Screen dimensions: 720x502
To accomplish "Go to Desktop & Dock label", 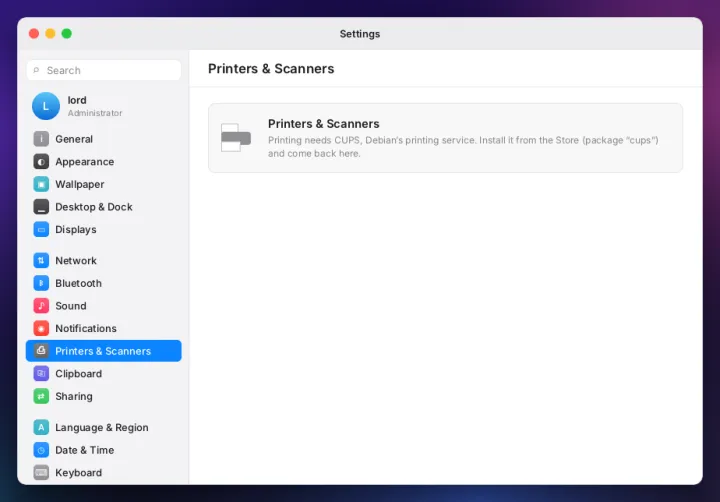I will pos(94,207).
